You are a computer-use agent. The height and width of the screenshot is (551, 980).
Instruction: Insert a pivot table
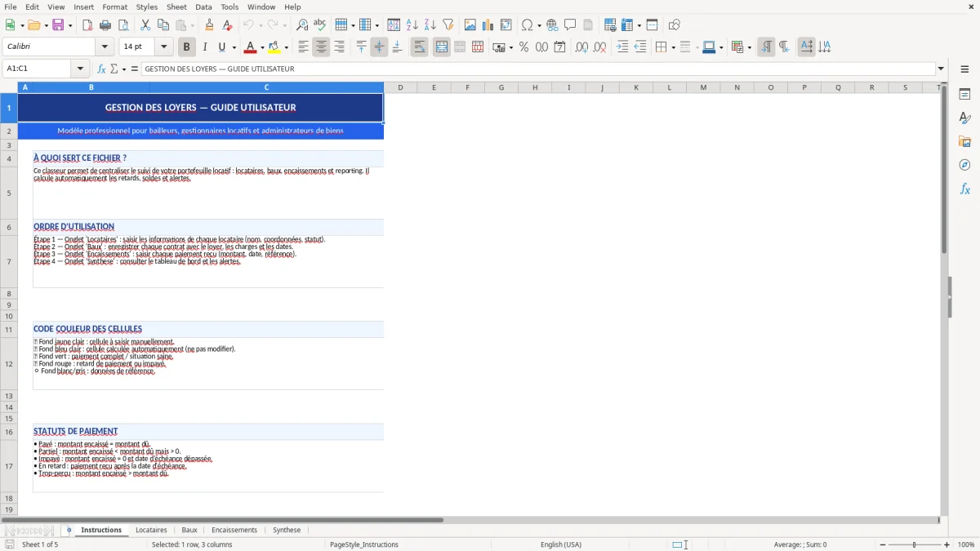(x=506, y=25)
